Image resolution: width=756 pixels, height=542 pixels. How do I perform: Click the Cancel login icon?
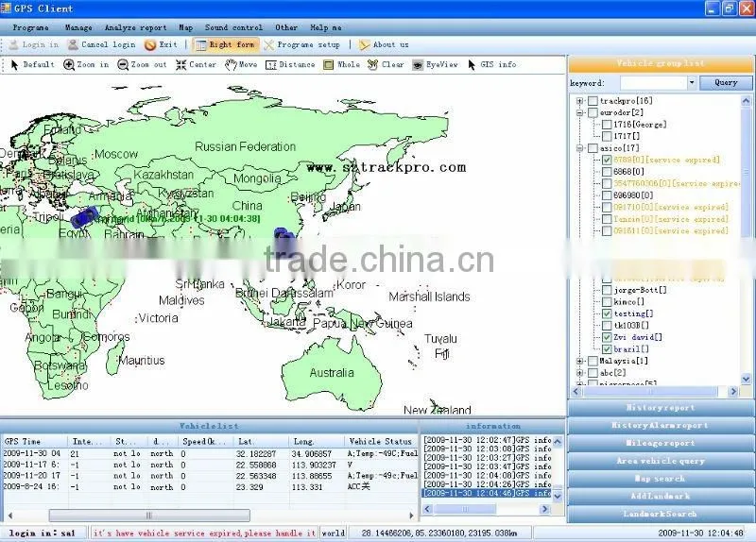73,44
